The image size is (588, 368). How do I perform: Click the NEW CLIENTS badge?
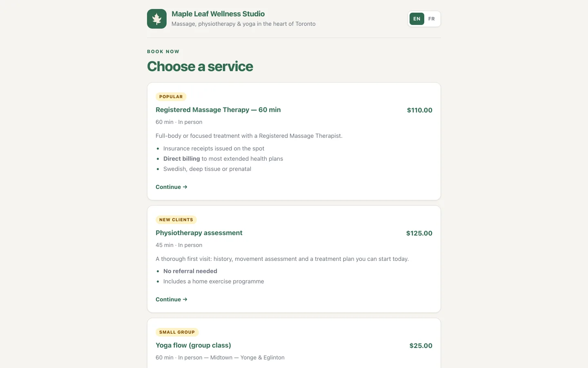pos(176,220)
